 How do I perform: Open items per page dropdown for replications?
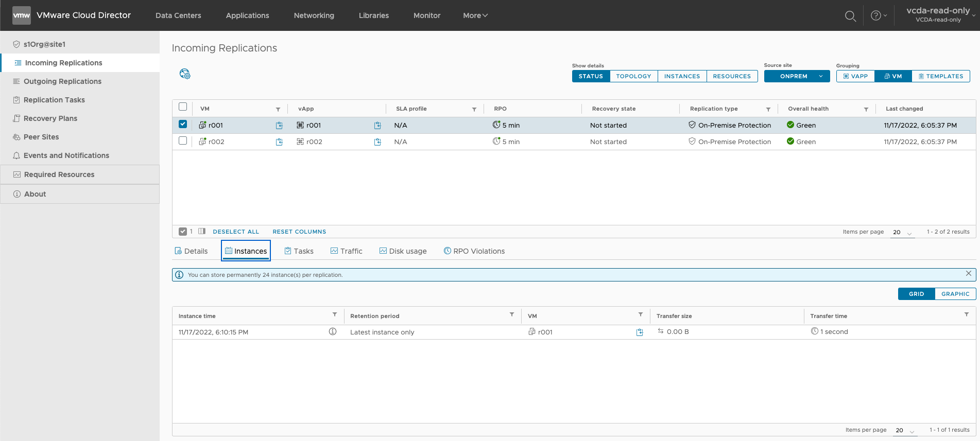coord(903,232)
